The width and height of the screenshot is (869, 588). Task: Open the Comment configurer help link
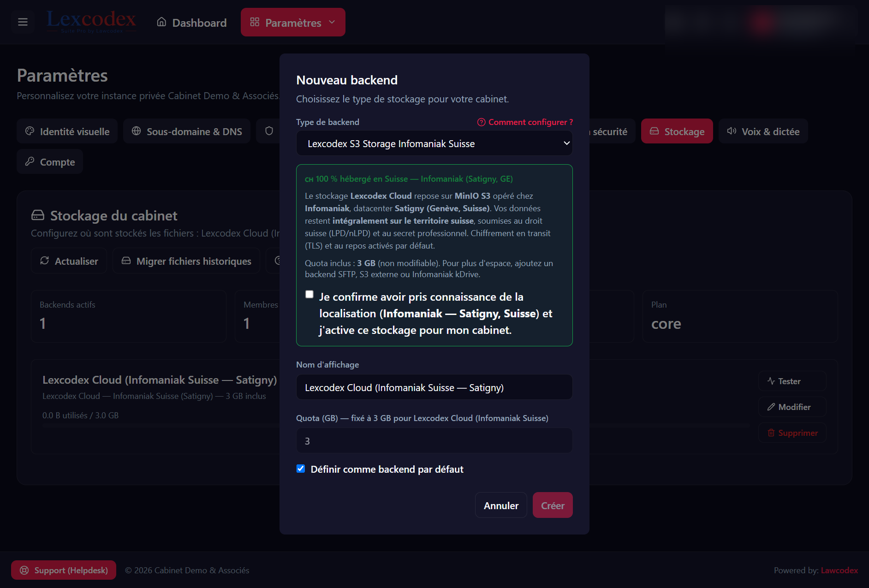point(525,122)
